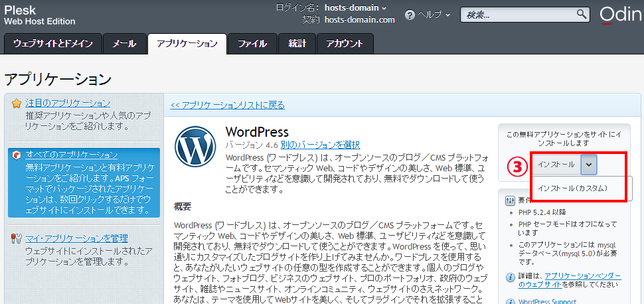The width and height of the screenshot is (644, 304).
Task: Open the ファイル tab
Action: 252,44
